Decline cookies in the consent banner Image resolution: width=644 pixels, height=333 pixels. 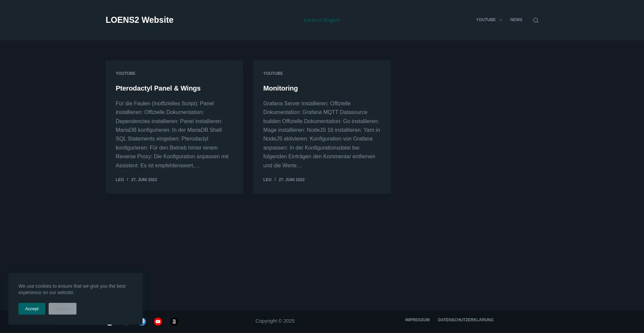tap(62, 309)
